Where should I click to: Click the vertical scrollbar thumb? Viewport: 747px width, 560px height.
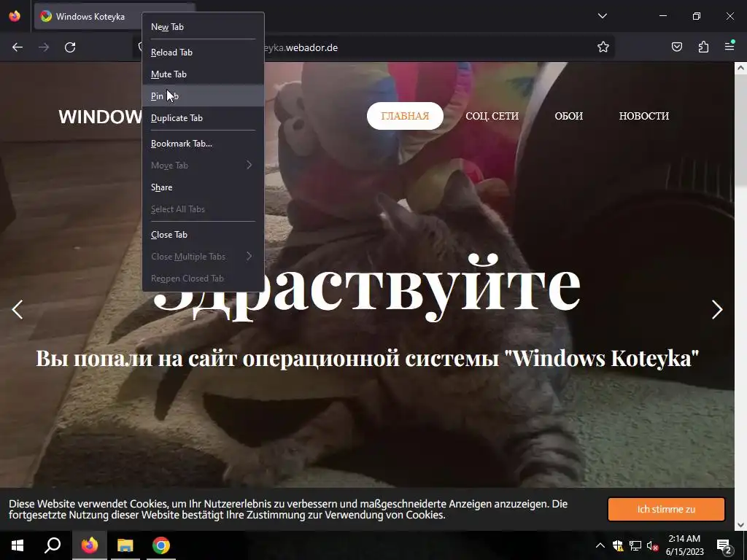(741, 132)
